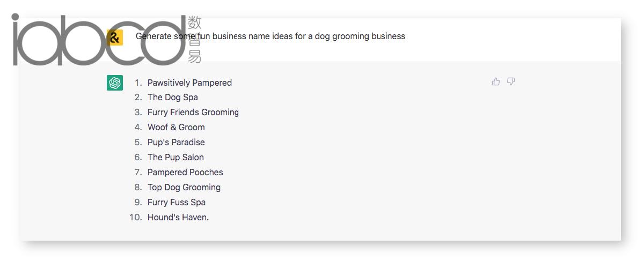This screenshot has height=268, width=644.
Task: Click the Chinese characters beside the logo
Action: click(x=194, y=40)
